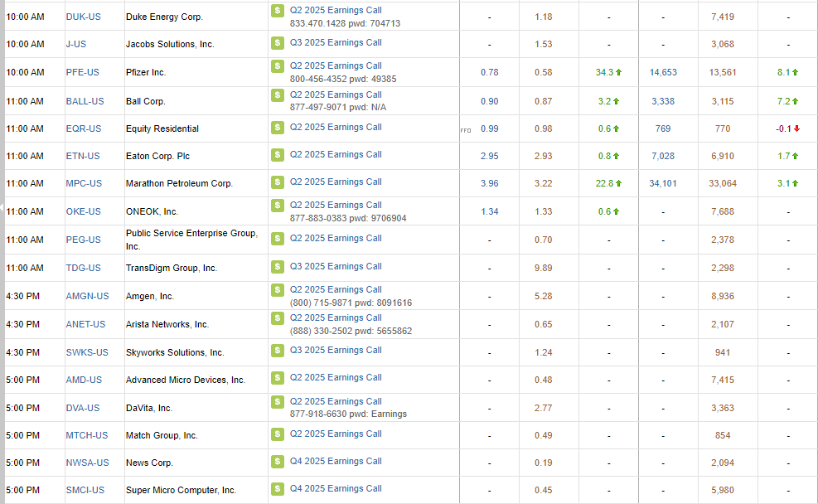This screenshot has width=818, height=504.
Task: Open the SWKS-US ticker link
Action: pos(87,352)
